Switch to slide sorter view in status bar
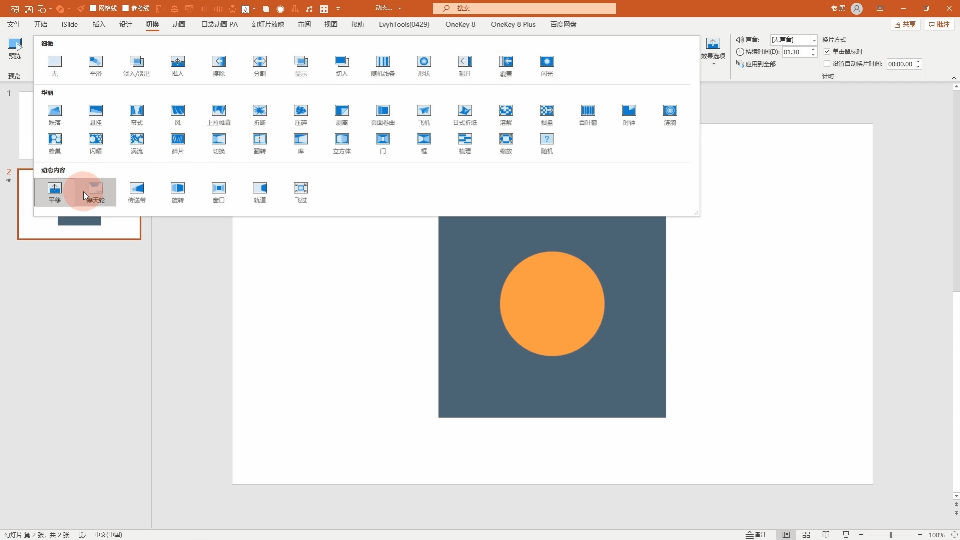 tap(806, 534)
